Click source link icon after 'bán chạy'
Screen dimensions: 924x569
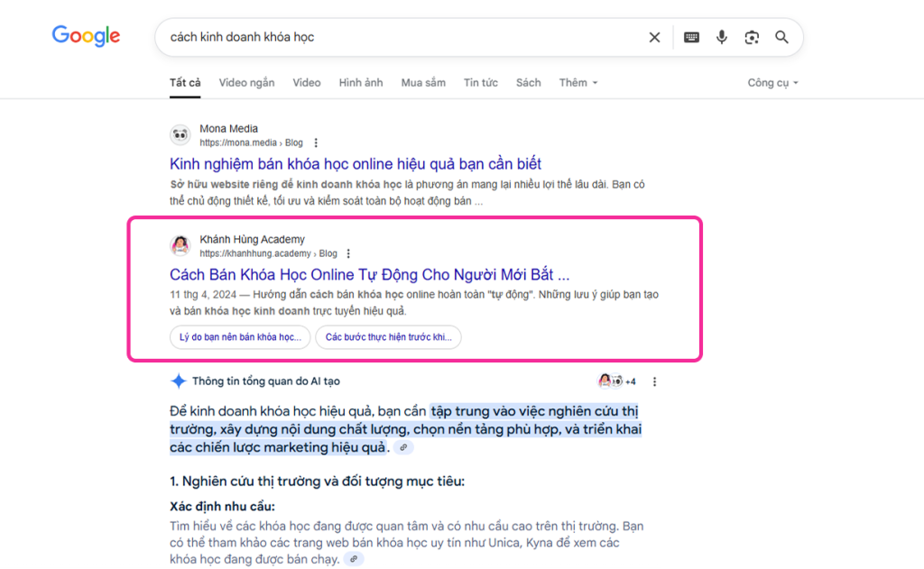pyautogui.click(x=354, y=559)
